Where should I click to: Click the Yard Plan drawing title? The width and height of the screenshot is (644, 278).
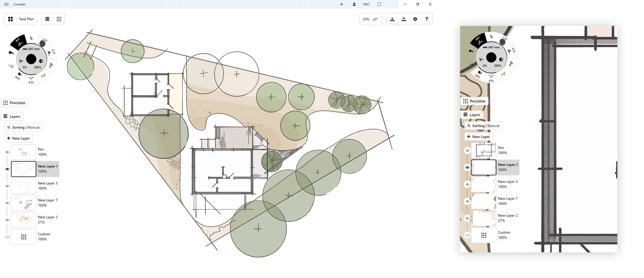coord(26,19)
